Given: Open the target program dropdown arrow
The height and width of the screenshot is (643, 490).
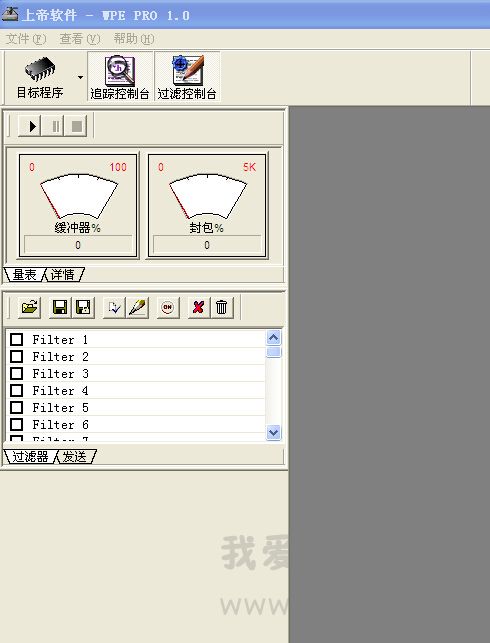Looking at the screenshot, I should (80, 77).
